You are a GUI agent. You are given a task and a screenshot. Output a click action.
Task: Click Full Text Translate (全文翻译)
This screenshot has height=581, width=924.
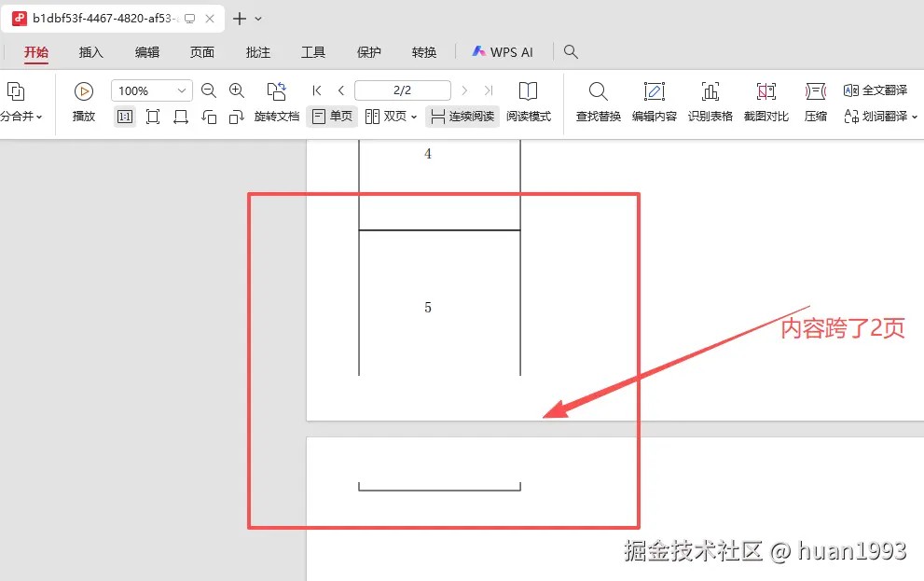point(876,90)
